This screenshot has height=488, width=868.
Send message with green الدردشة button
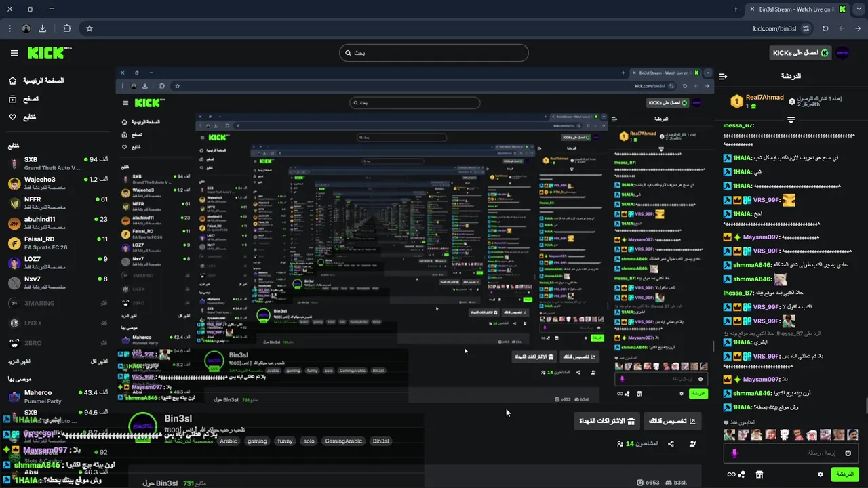pyautogui.click(x=845, y=474)
